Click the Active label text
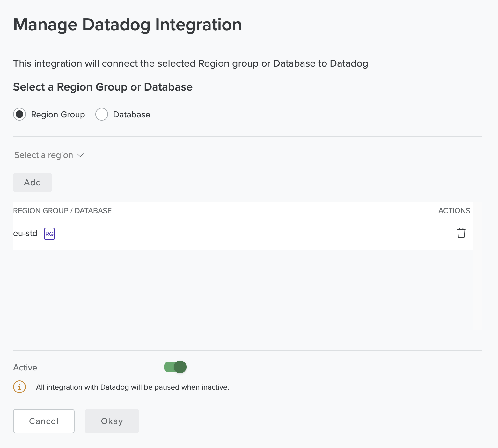Image resolution: width=498 pixels, height=448 pixels. click(x=25, y=368)
